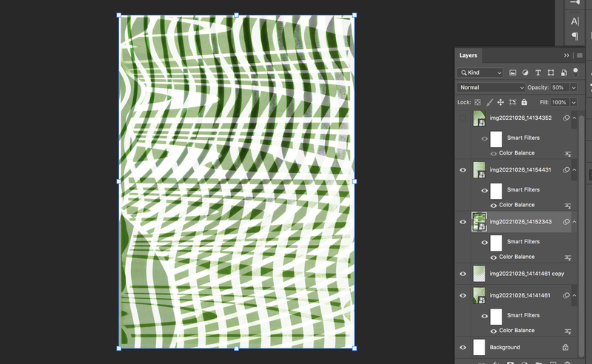The width and height of the screenshot is (592, 364).
Task: Click smart filter badge on img20221026_14152343
Action: pos(566,222)
